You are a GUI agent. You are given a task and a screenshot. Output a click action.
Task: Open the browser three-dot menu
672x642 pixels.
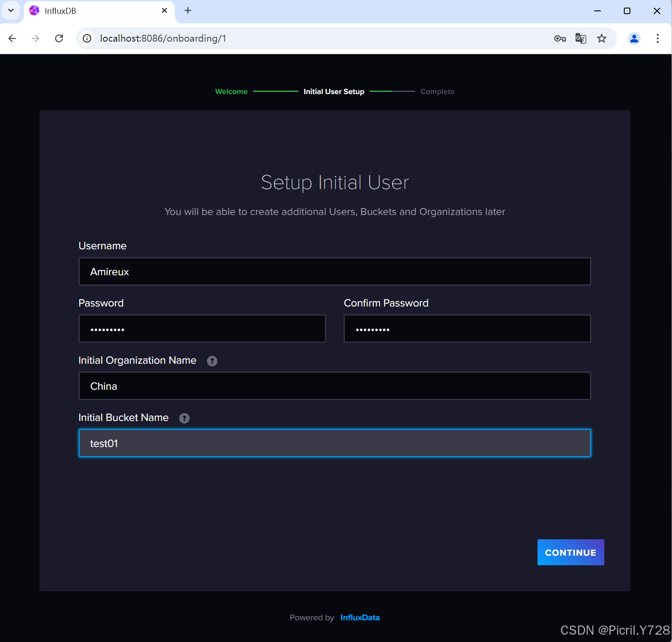pyautogui.click(x=657, y=38)
